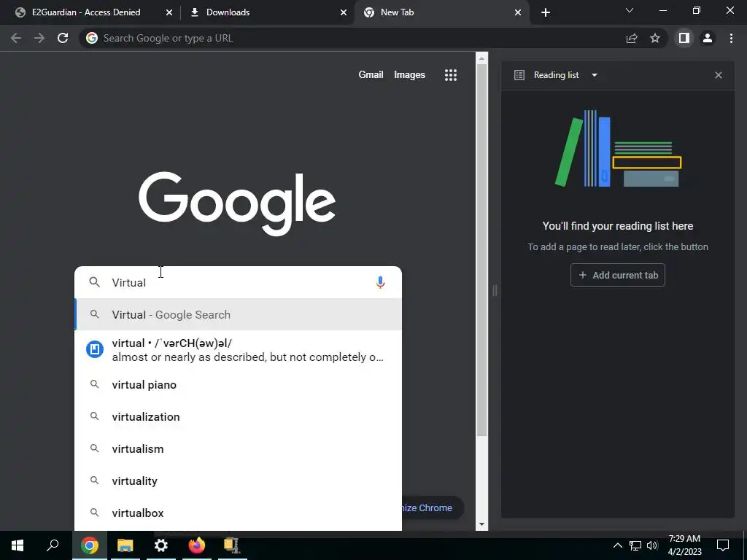The width and height of the screenshot is (747, 560).
Task: Click the magnifier icon in the search box
Action: [95, 282]
